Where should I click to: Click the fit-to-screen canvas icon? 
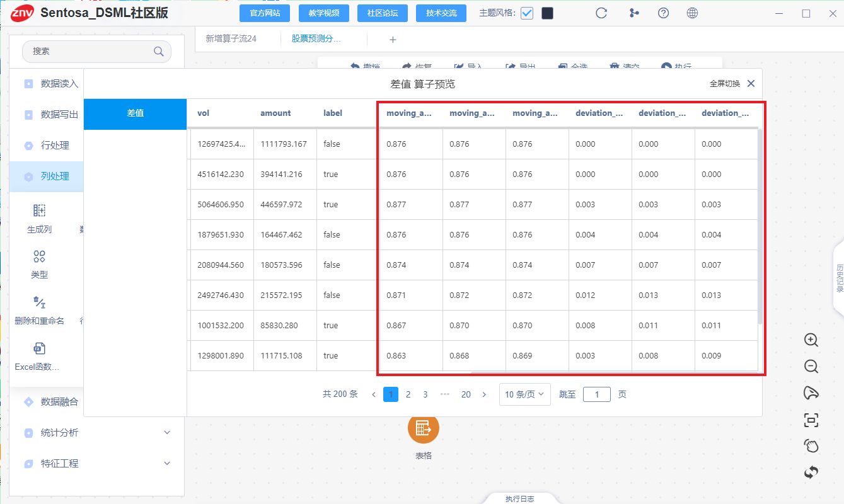811,420
